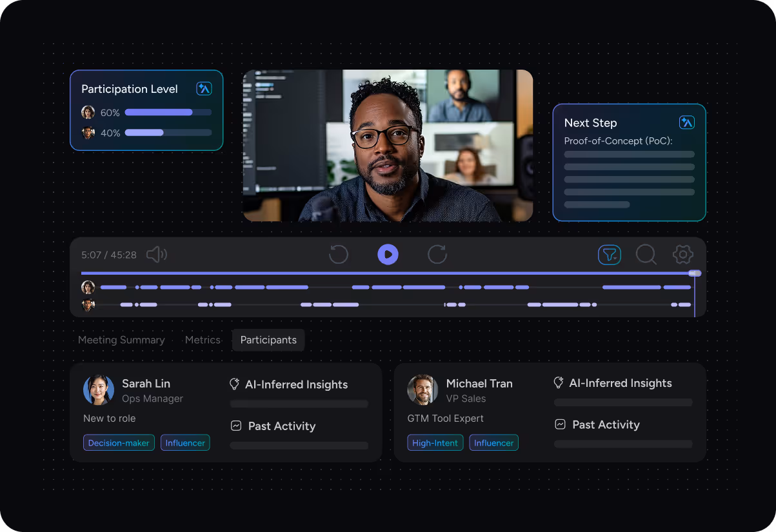Click first speech segment on bottom speaker track
The height and width of the screenshot is (532, 776).
[126, 304]
